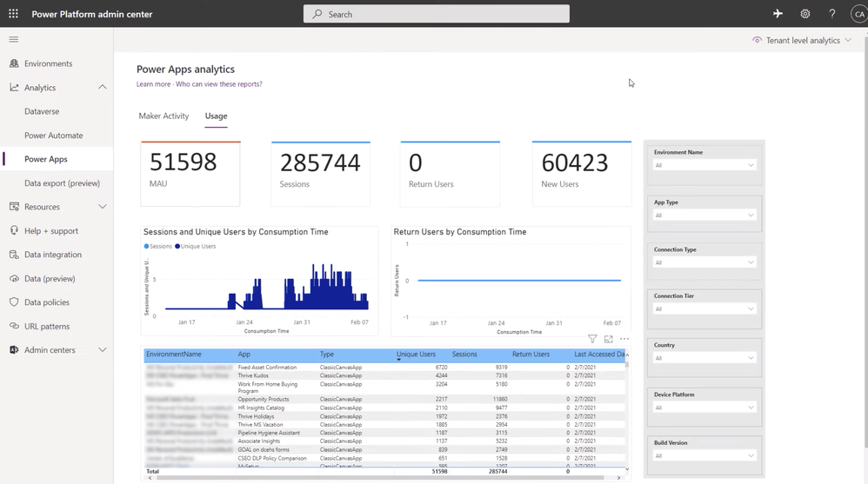Open the app launcher waffle icon

(x=13, y=14)
